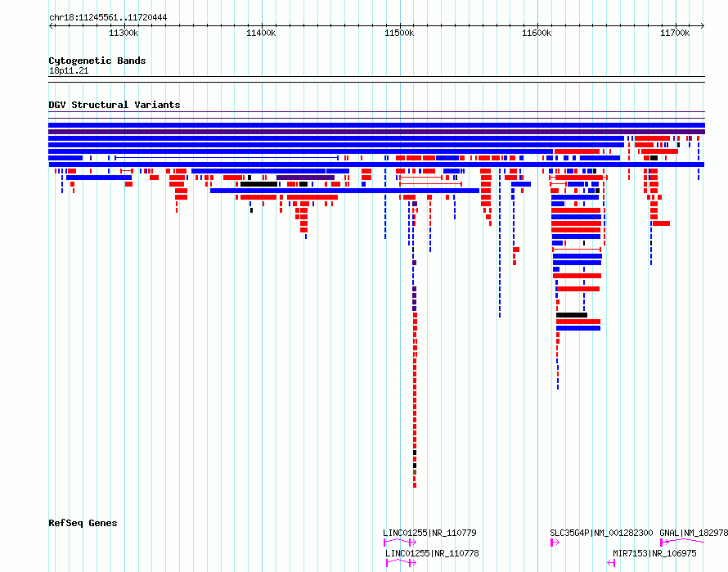The width and height of the screenshot is (728, 572).
Task: Click the chr18:11245561..11720444 coordinate label
Action: point(108,18)
